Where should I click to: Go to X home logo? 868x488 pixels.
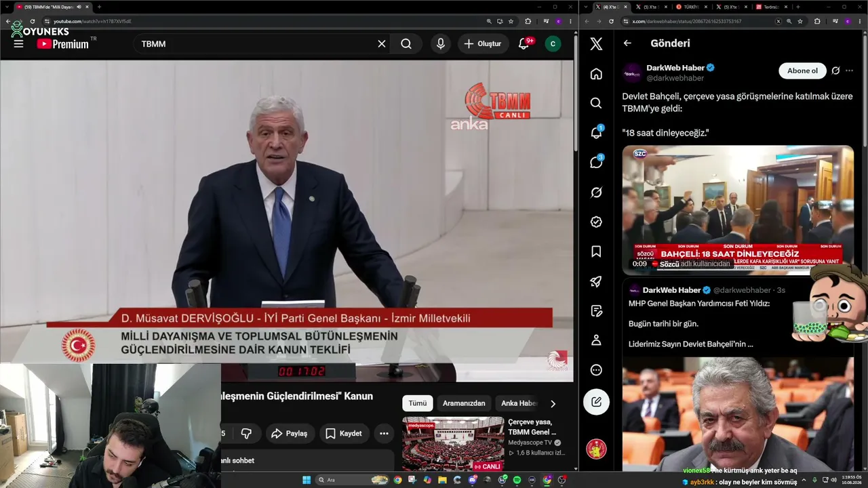tap(596, 44)
